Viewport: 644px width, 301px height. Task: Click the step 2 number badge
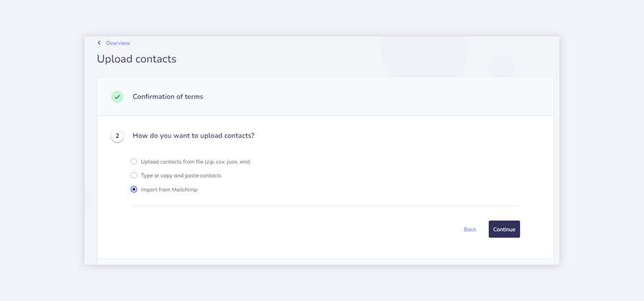[x=118, y=136]
